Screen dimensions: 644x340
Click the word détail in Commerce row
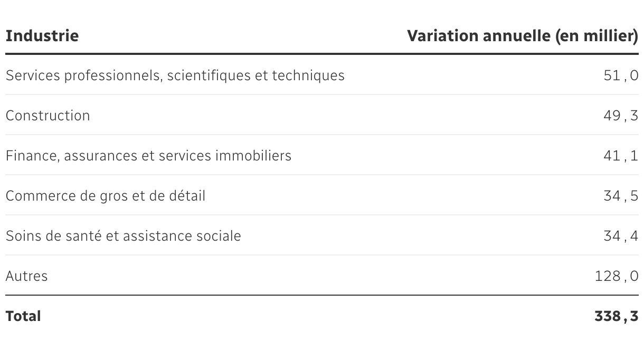click(188, 196)
